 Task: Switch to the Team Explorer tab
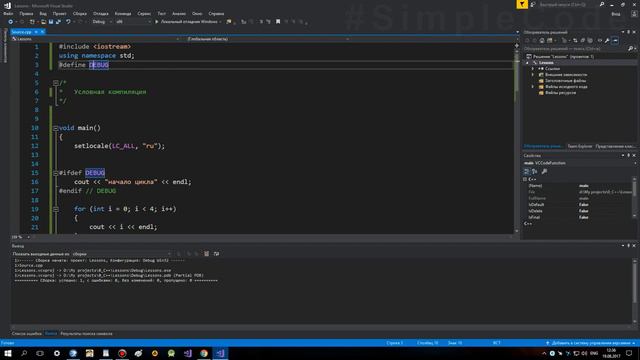pos(580,146)
